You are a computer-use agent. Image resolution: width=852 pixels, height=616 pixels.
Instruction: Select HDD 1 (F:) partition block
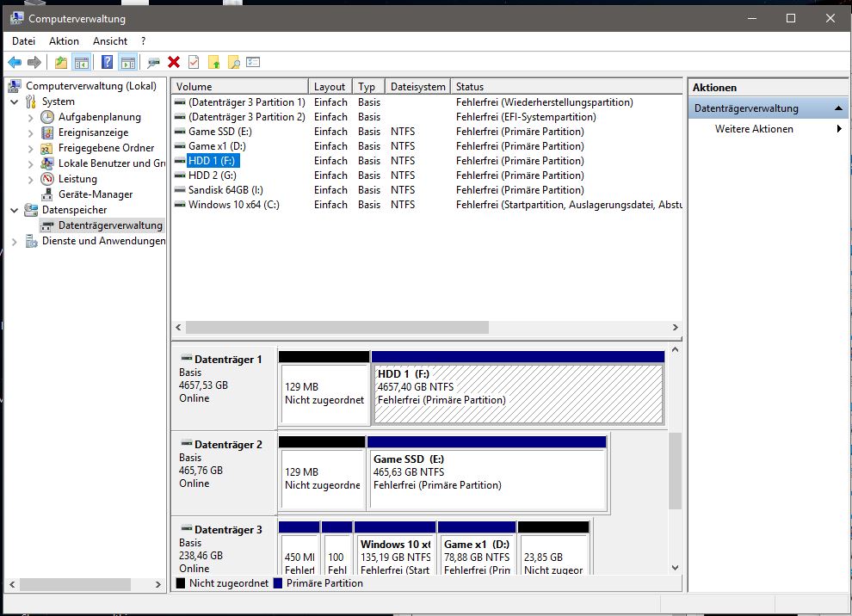pos(518,388)
